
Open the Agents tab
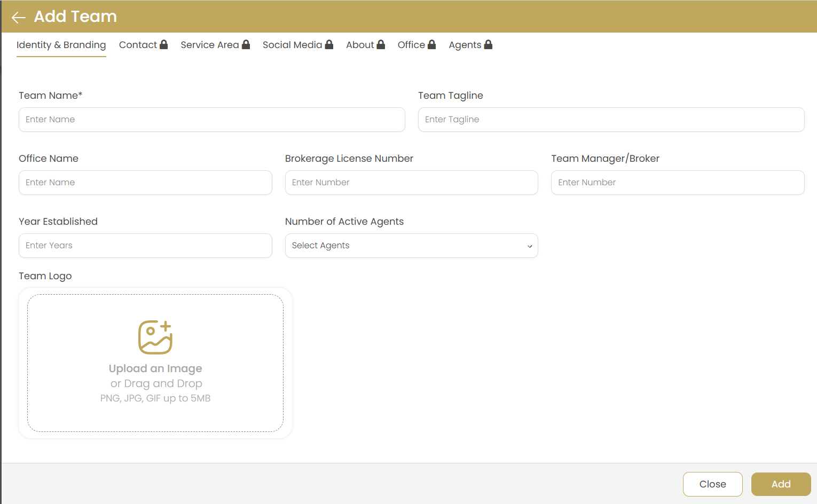(465, 45)
